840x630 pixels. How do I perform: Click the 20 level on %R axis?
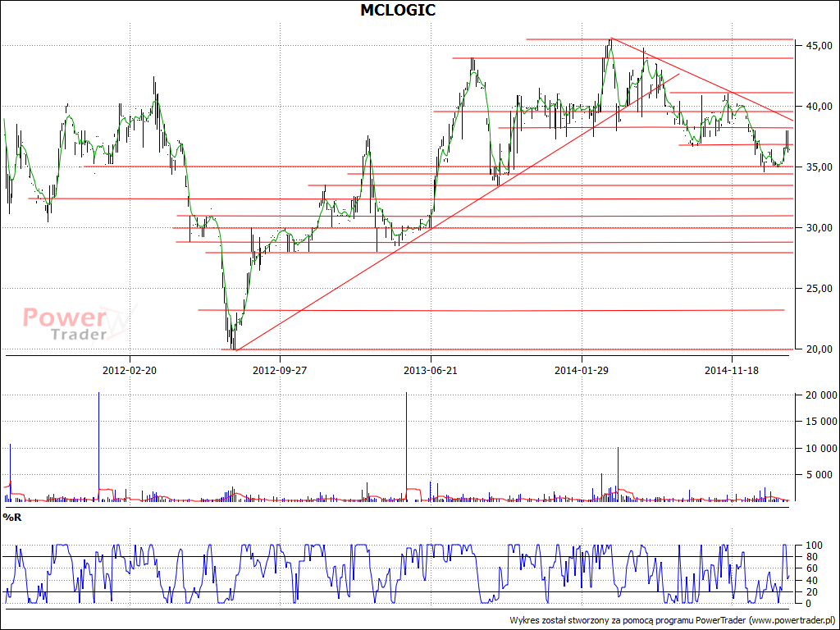tap(811, 592)
